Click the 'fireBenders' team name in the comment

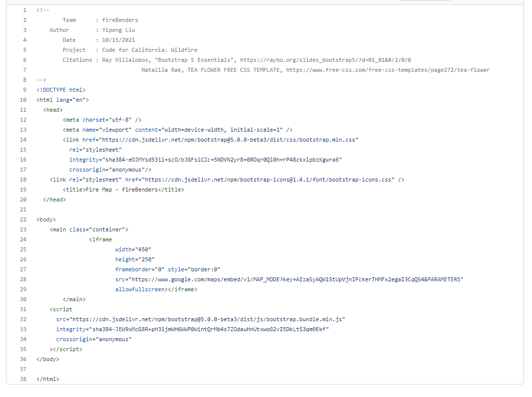[120, 20]
